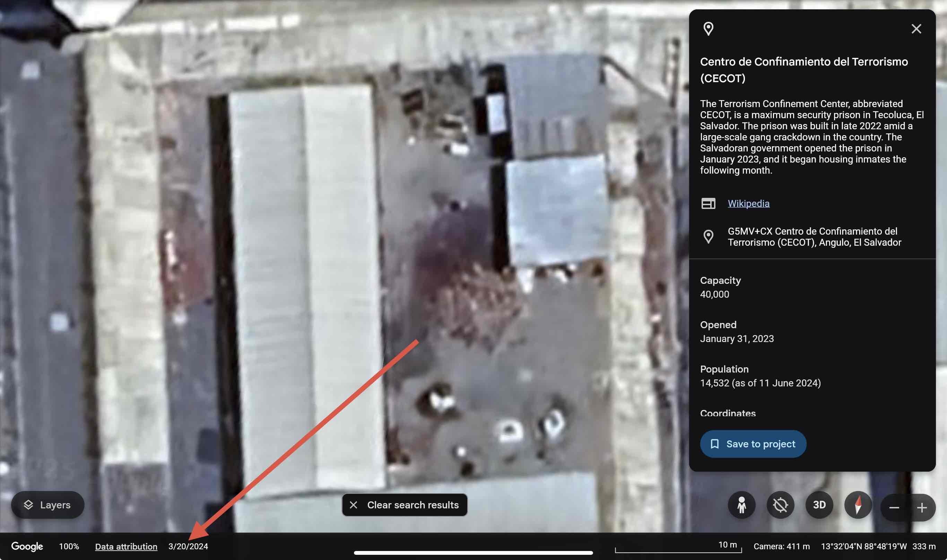Click the CECOT panel title
This screenshot has width=947, height=560.
tap(803, 70)
